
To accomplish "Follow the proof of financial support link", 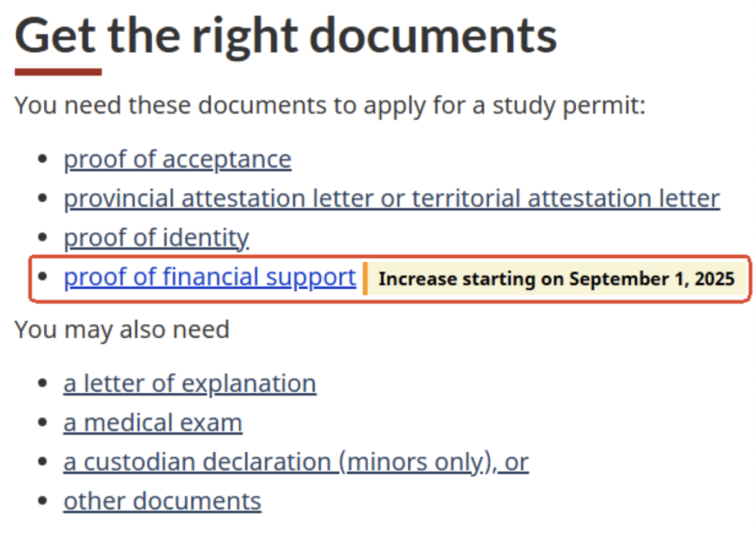I will (x=210, y=278).
